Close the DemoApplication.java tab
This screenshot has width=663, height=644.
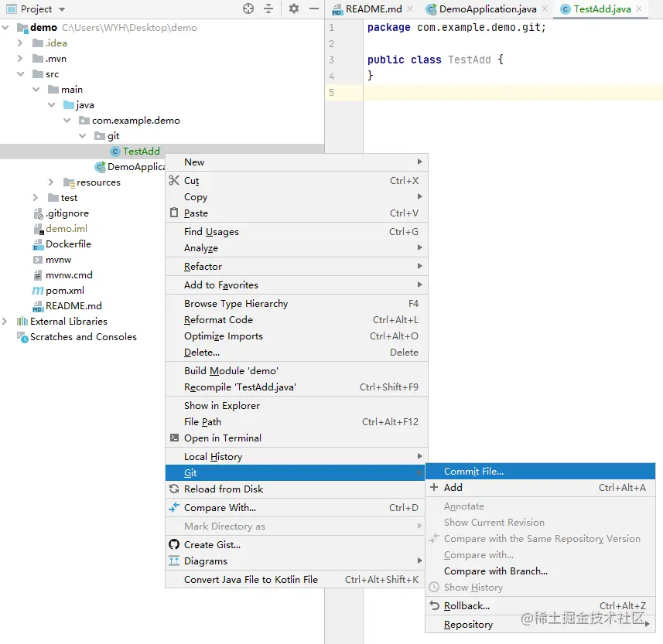coord(545,9)
